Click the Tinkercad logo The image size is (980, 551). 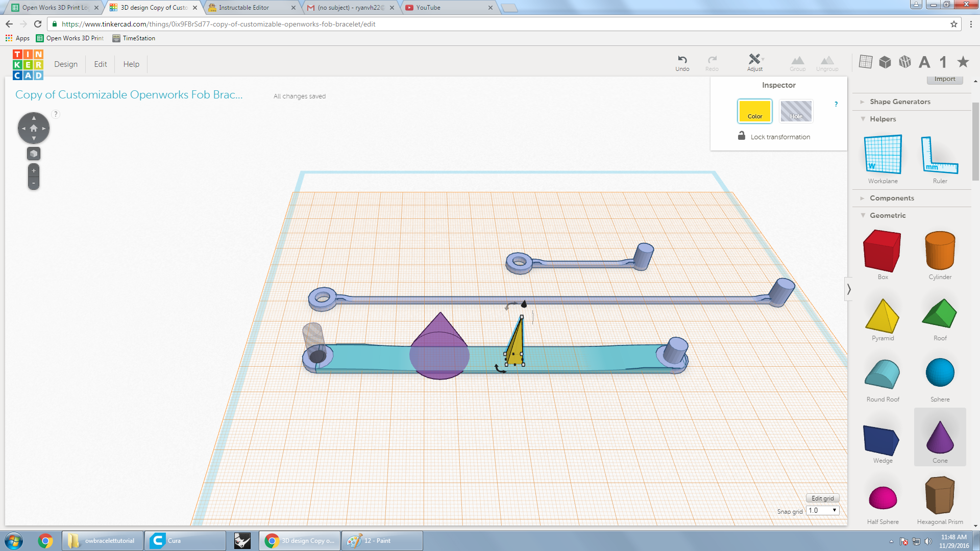tap(28, 65)
